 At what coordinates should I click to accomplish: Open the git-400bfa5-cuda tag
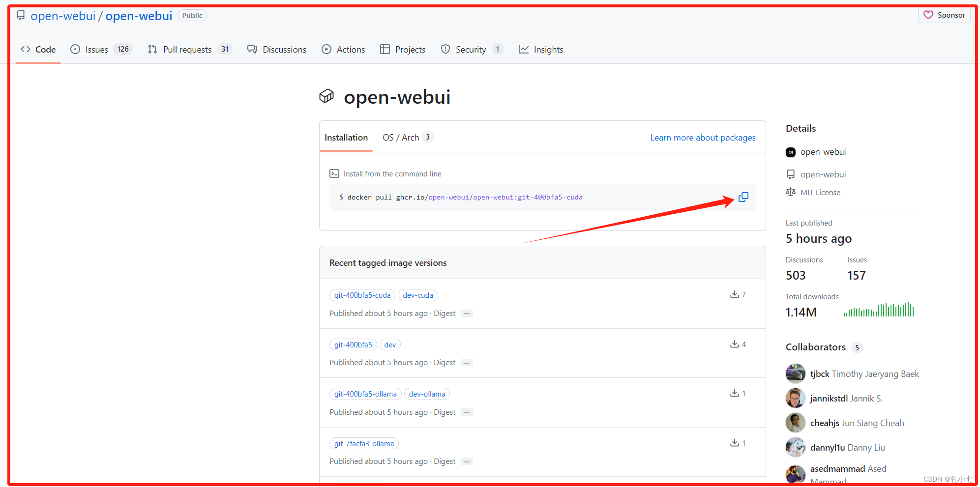[x=362, y=295]
